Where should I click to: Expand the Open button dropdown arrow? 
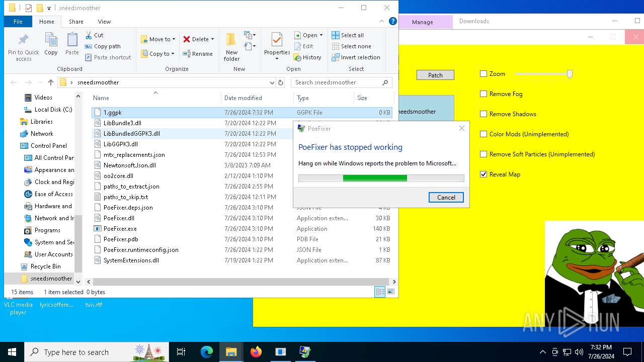321,35
